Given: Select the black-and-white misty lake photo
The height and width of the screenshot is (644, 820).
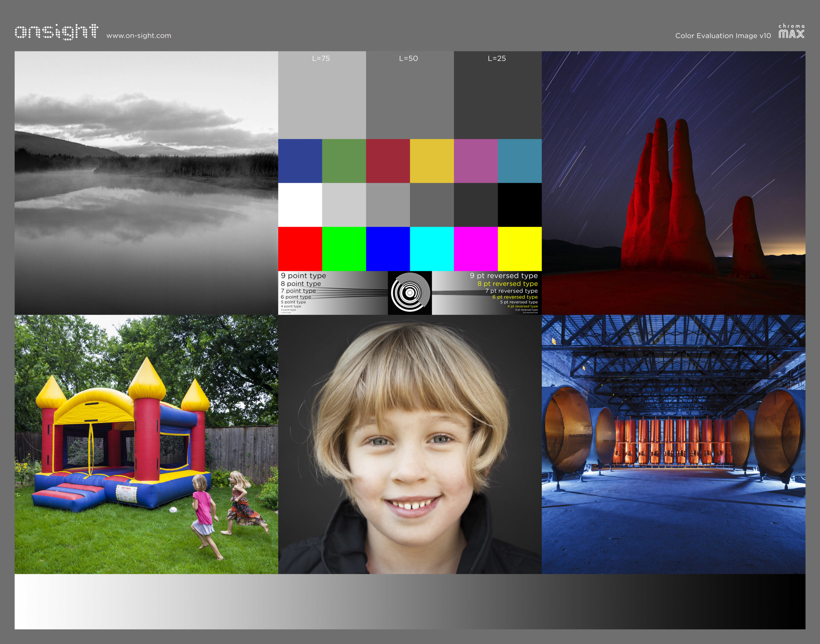Looking at the screenshot, I should point(146,183).
